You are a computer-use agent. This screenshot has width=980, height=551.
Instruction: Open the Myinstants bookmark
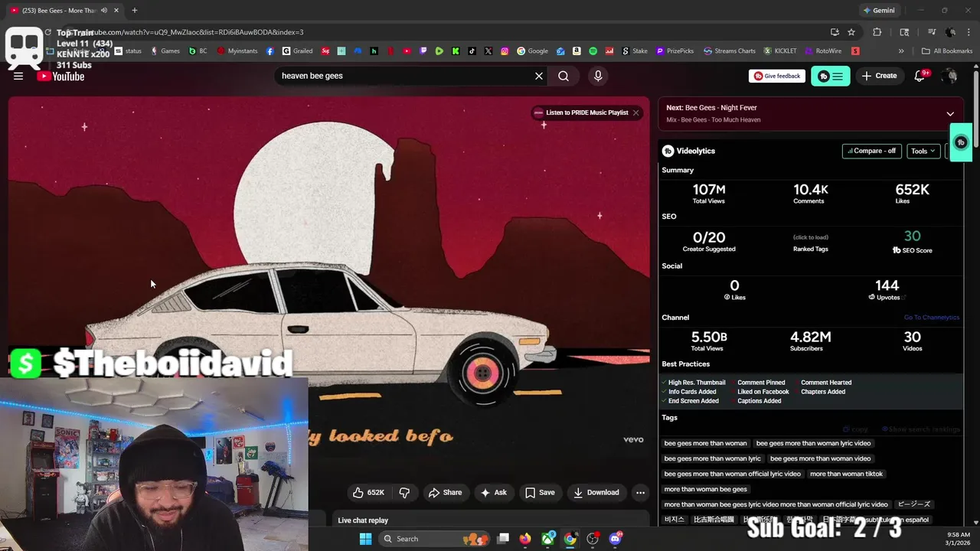coord(238,51)
